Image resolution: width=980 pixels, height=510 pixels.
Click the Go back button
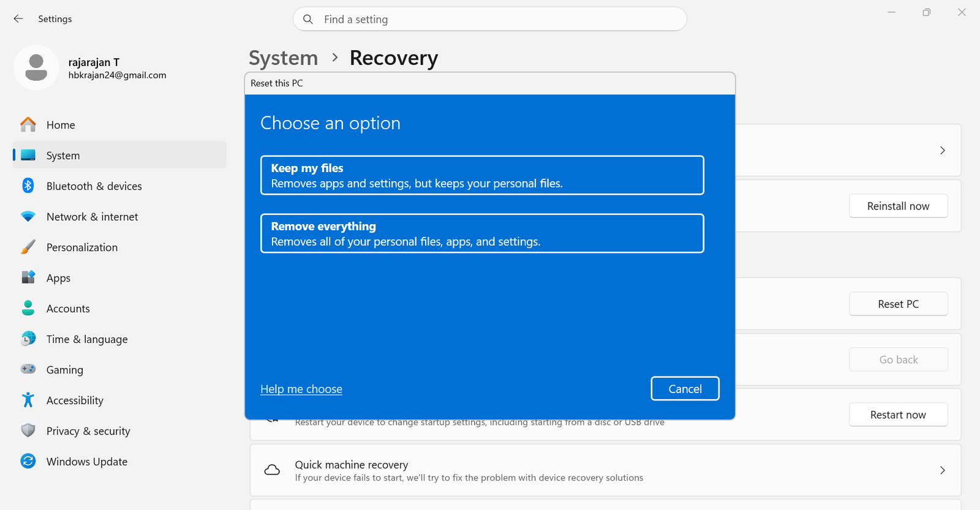(898, 359)
